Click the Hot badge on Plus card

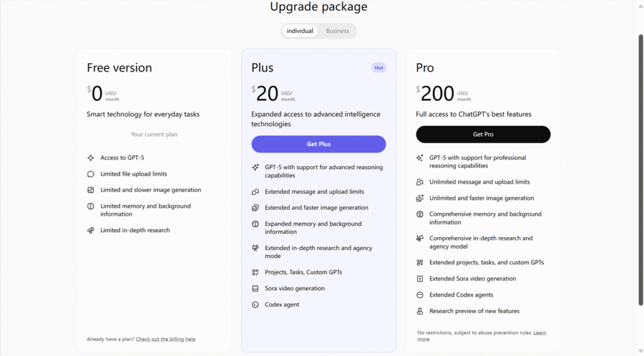pos(379,68)
